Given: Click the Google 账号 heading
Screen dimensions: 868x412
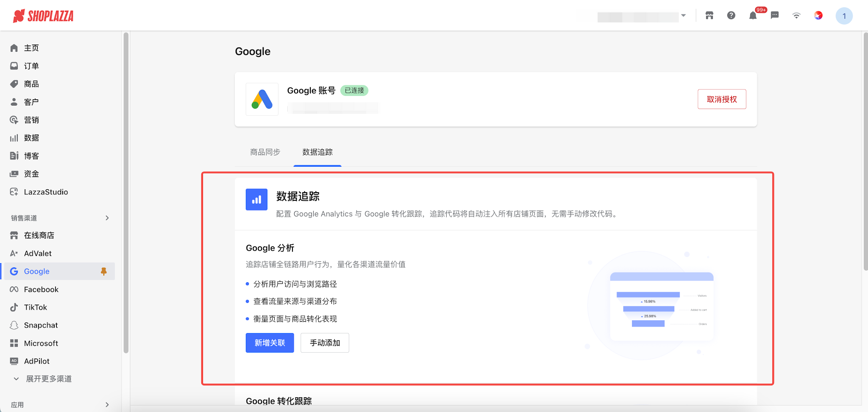Looking at the screenshot, I should point(311,90).
